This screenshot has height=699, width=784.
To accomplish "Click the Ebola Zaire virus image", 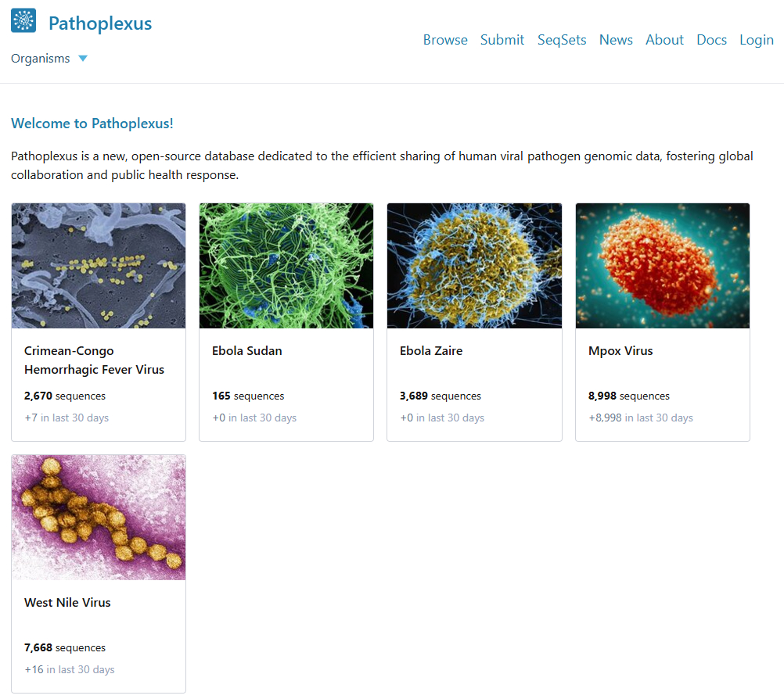I will [x=474, y=266].
